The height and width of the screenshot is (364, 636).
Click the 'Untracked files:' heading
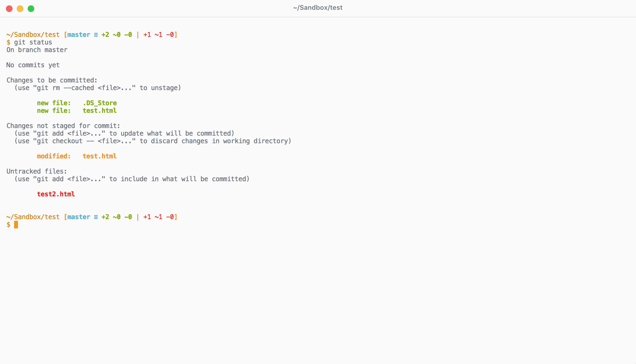37,171
